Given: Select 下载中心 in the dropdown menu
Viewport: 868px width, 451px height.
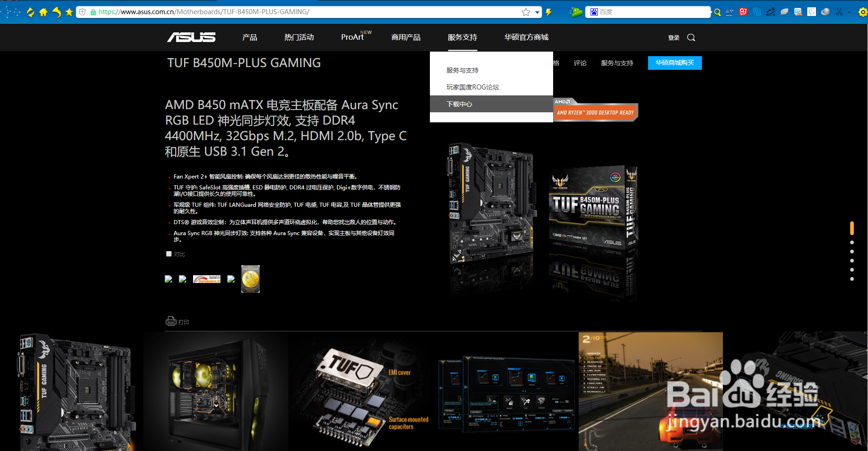Looking at the screenshot, I should (x=492, y=104).
